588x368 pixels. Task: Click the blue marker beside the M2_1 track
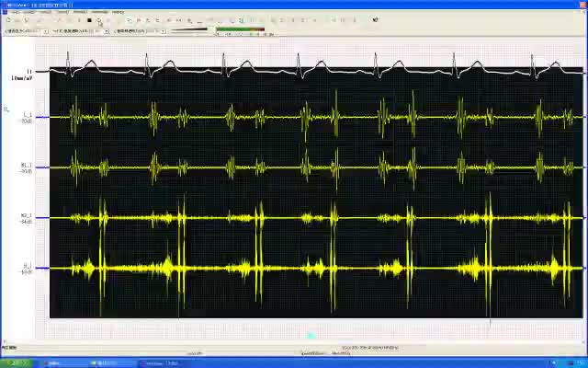(x=42, y=218)
